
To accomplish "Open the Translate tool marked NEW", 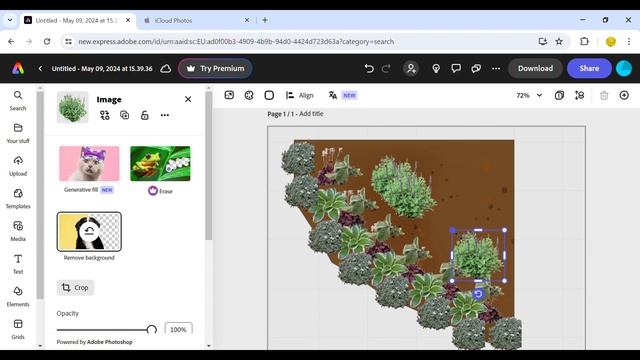I will click(342, 95).
